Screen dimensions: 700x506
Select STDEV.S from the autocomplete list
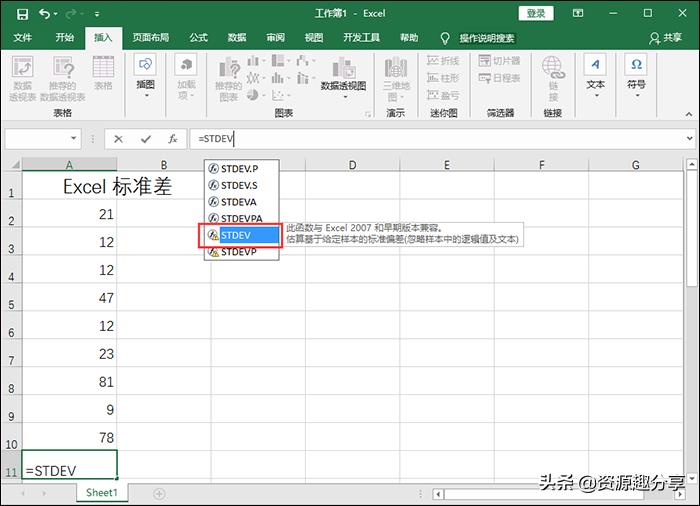[239, 185]
